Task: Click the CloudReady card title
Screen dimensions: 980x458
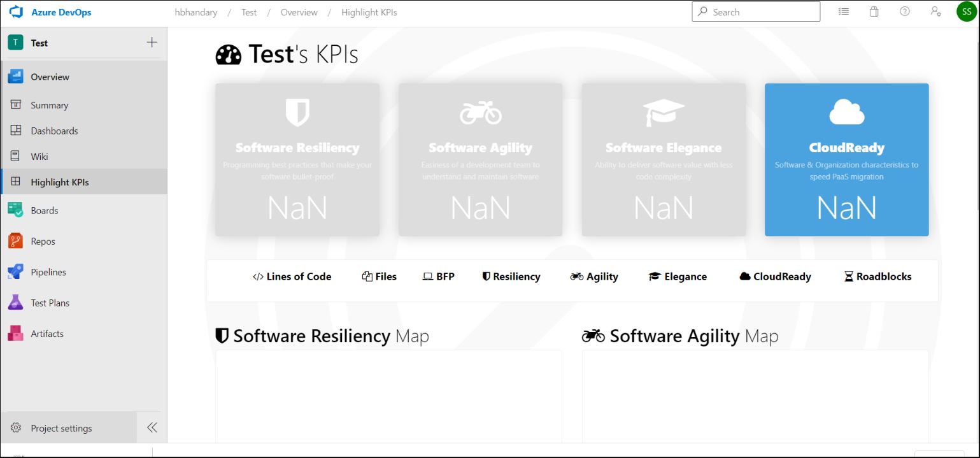Action: coord(847,148)
